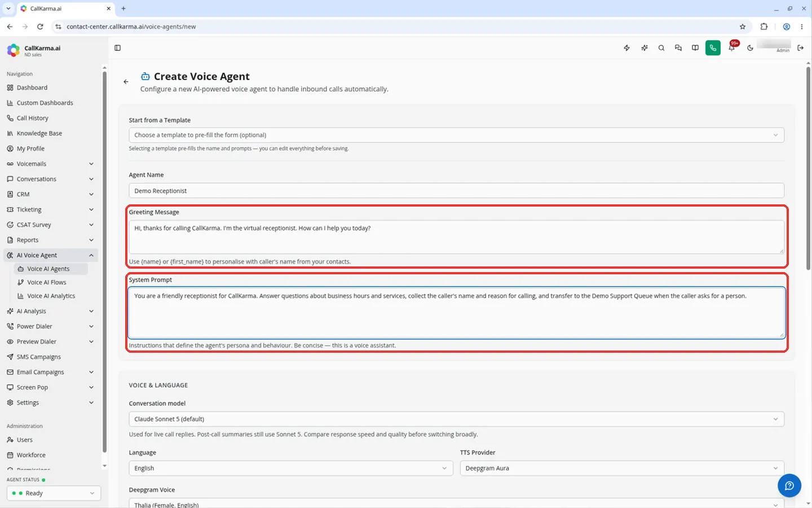Screen dimensions: 812x508
Task: Go back using arrow beside Create Voice Agent
Action: [126, 82]
